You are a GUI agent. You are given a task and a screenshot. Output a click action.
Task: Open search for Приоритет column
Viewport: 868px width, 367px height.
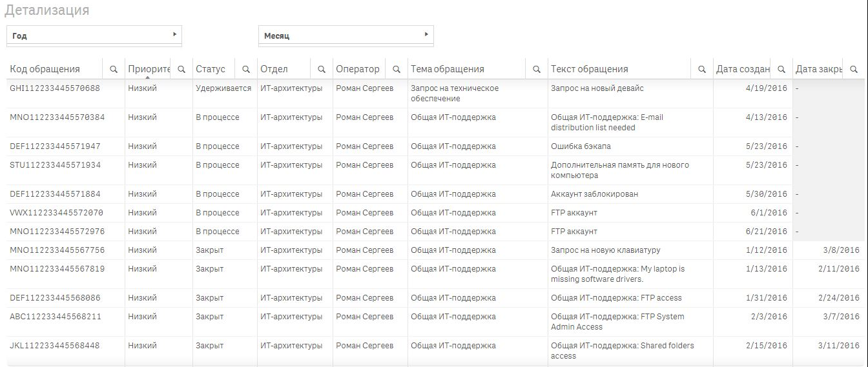(181, 70)
